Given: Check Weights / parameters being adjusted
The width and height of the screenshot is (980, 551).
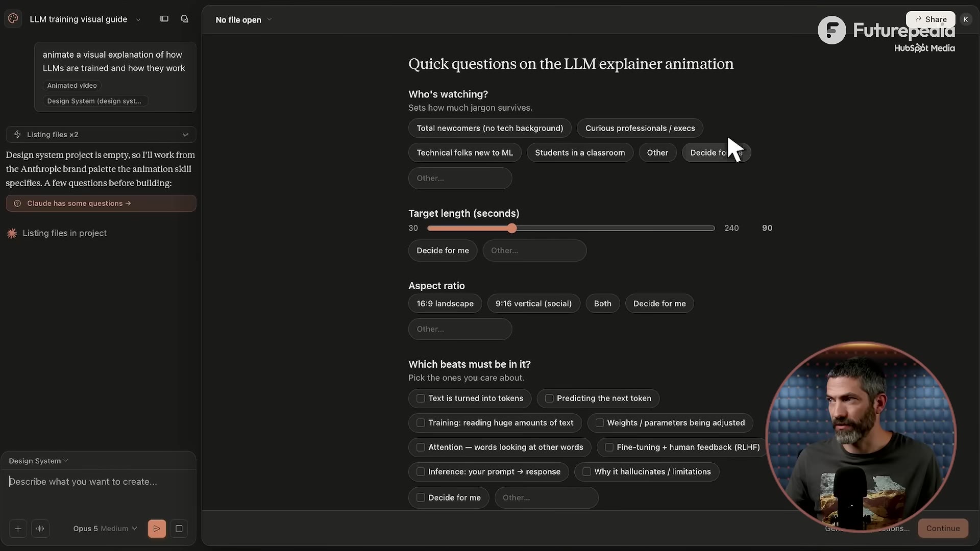Looking at the screenshot, I should tap(600, 423).
